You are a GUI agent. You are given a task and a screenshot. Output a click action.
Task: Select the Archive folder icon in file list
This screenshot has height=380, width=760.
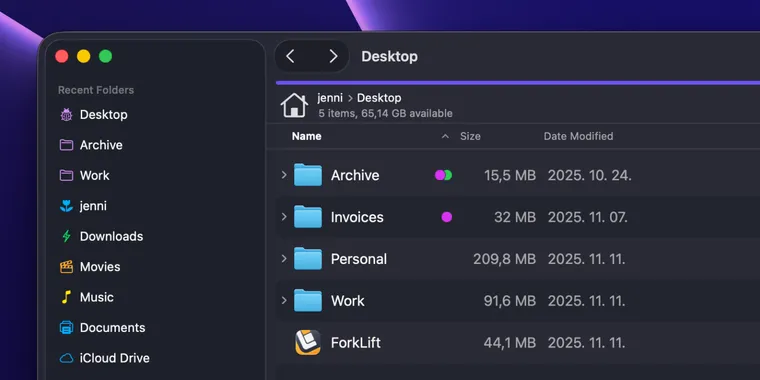click(308, 175)
